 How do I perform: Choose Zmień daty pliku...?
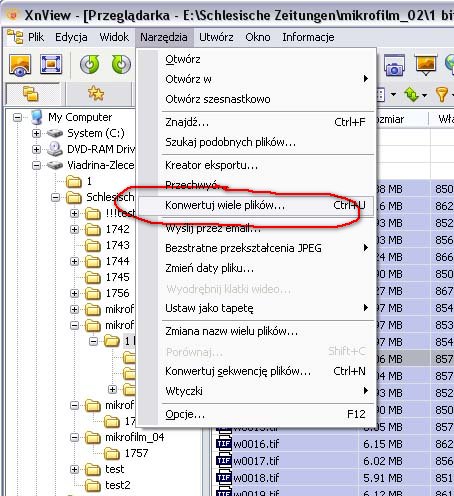256,268
